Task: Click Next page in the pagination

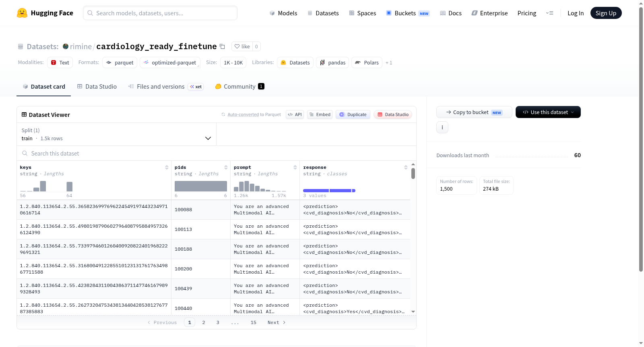Action: tap(277, 322)
